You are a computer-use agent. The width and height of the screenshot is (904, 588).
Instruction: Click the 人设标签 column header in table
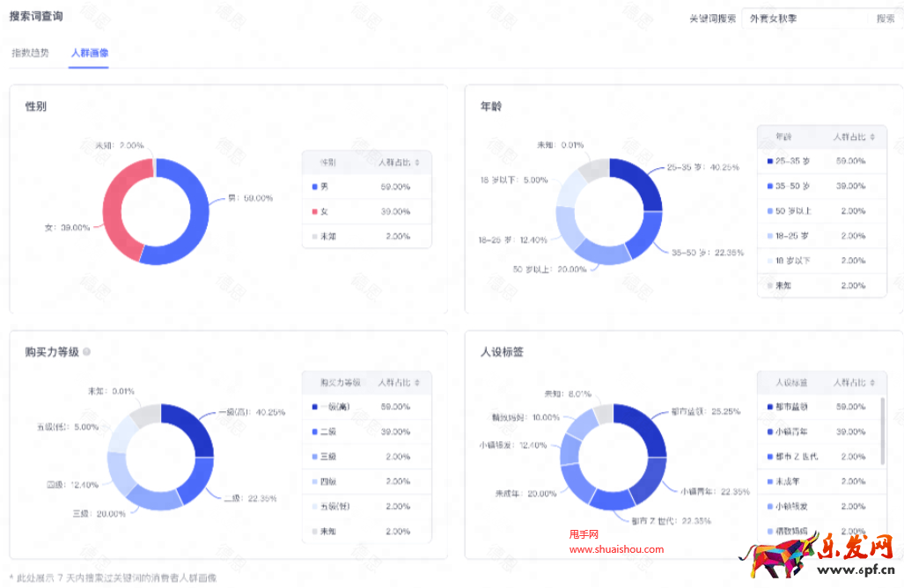pyautogui.click(x=791, y=382)
